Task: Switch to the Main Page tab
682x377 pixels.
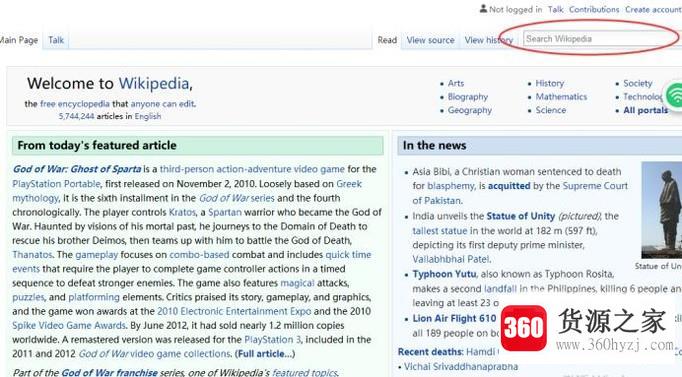Action: pyautogui.click(x=19, y=40)
